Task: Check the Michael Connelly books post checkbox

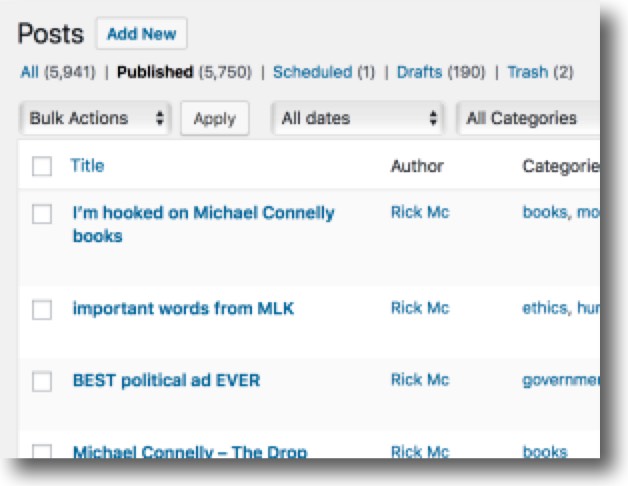Action: click(42, 214)
